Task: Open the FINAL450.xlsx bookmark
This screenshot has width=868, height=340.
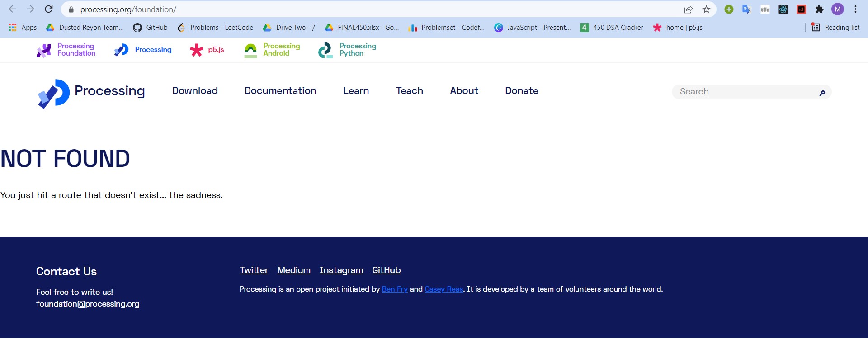Action: pos(362,28)
